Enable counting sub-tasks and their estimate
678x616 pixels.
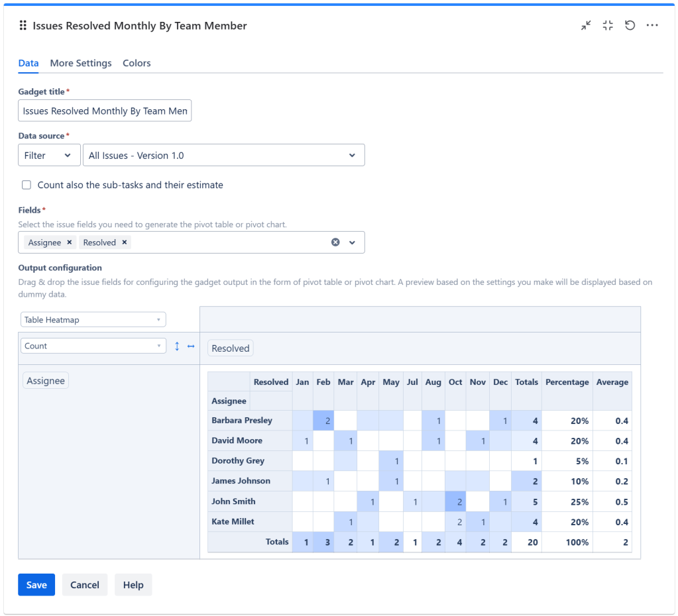pyautogui.click(x=26, y=185)
